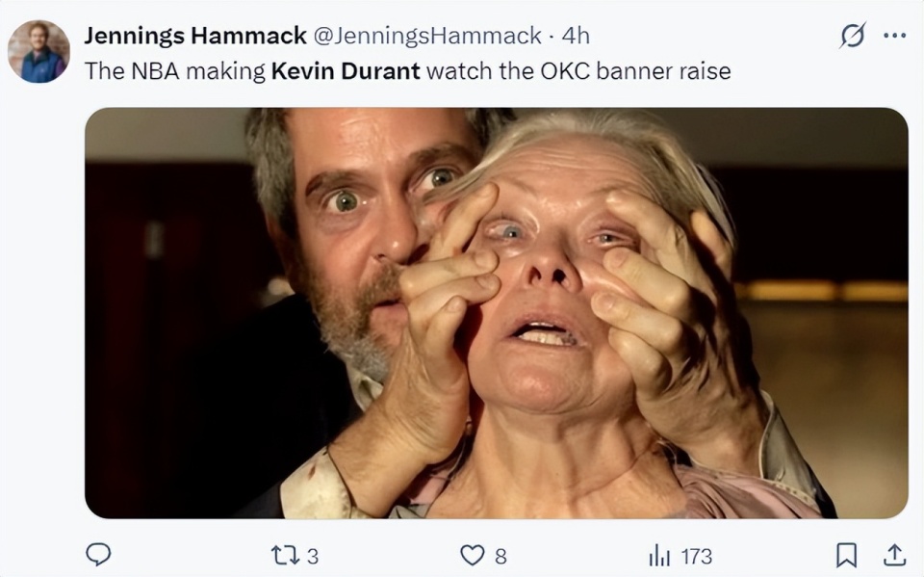
Task: Click the bold Kevin Durant text
Action: click(346, 71)
